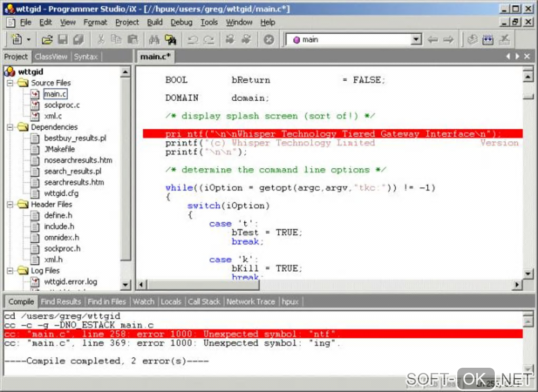
Task: Select wttgid.cfg file
Action: (61, 193)
